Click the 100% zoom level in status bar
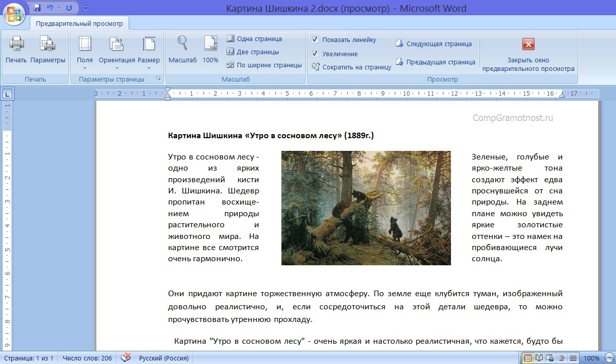The width and height of the screenshot is (616, 364). coord(592,358)
